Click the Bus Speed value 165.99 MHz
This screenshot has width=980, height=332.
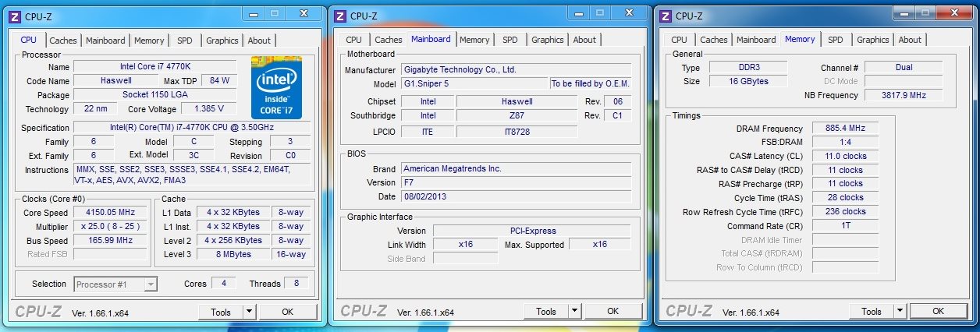click(112, 241)
